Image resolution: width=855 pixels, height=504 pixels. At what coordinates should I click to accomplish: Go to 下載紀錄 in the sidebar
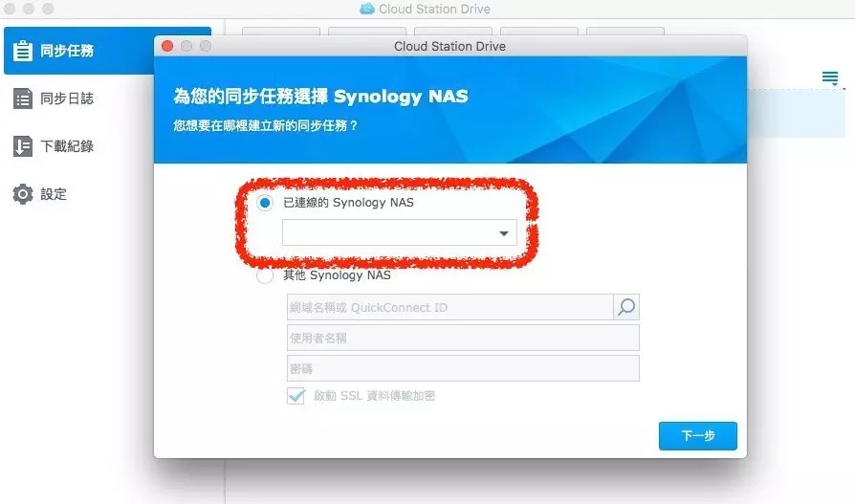point(67,146)
